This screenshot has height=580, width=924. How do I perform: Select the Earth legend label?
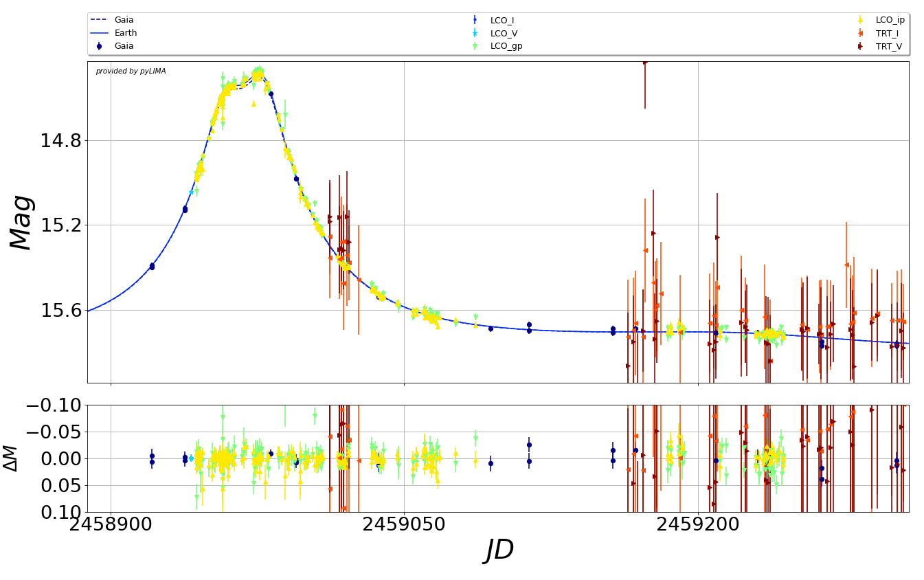point(126,33)
